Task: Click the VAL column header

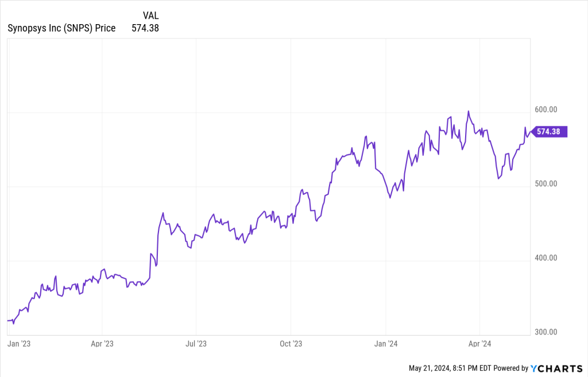Action: pos(150,16)
